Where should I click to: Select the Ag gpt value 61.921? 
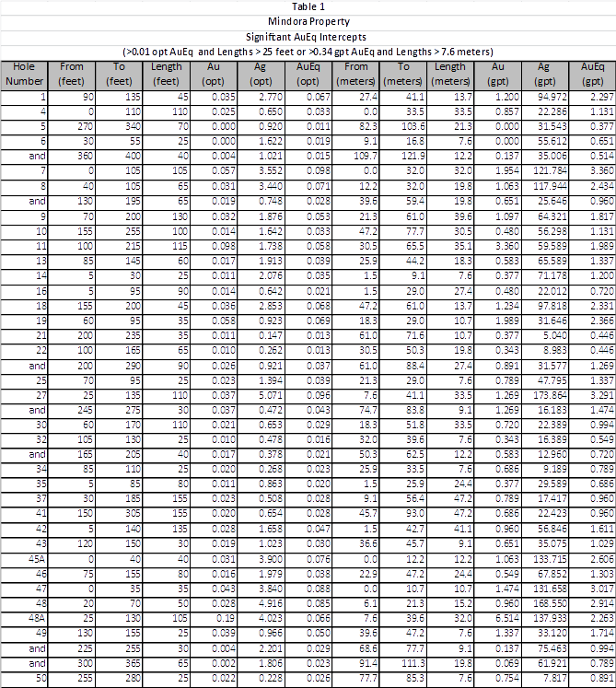click(552, 663)
